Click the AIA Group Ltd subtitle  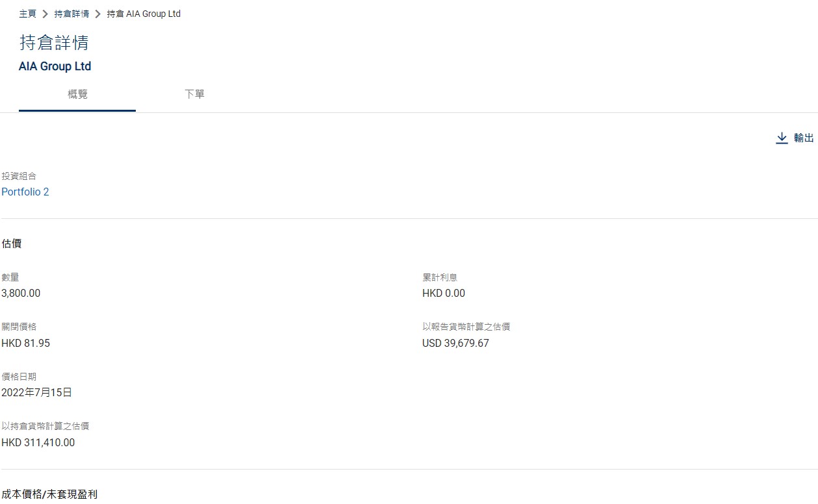(x=55, y=66)
